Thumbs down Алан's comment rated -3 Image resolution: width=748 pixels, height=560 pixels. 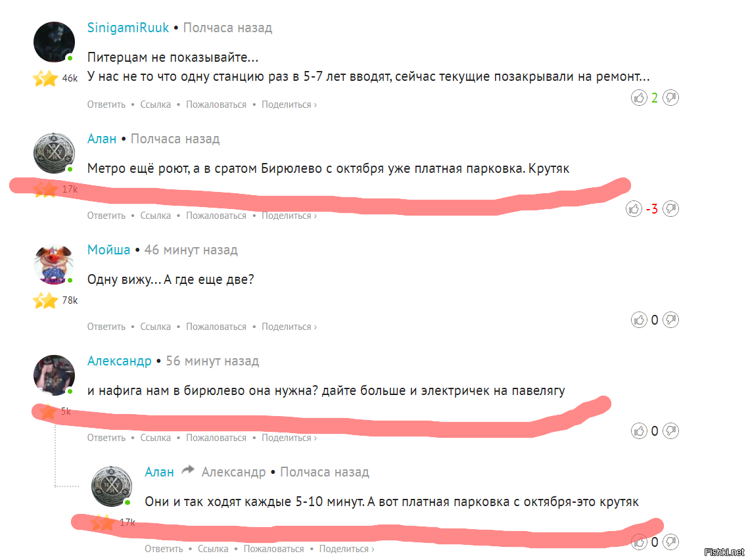670,209
